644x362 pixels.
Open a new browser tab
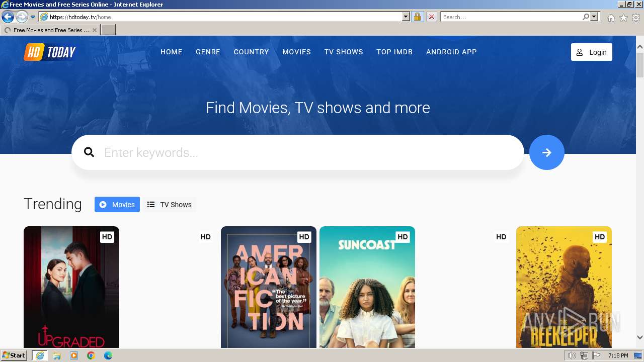point(108,30)
